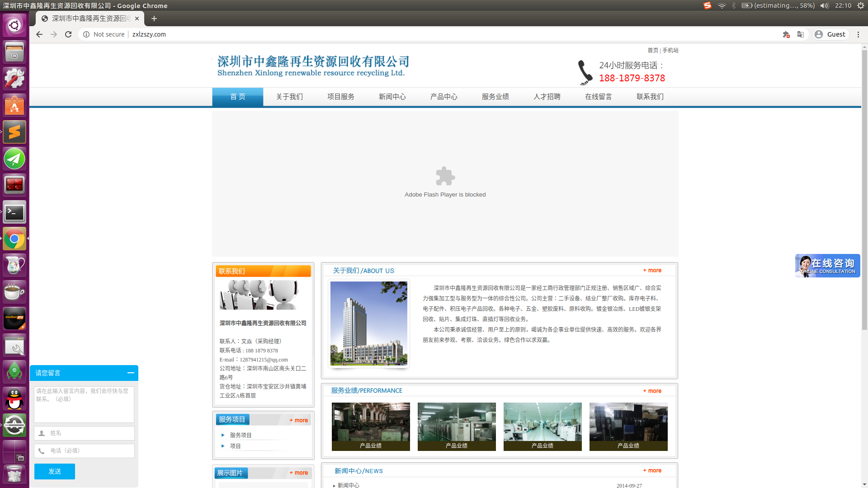The height and width of the screenshot is (488, 868).
Task: Open the 关于我们 navigation menu item
Action: [x=289, y=97]
